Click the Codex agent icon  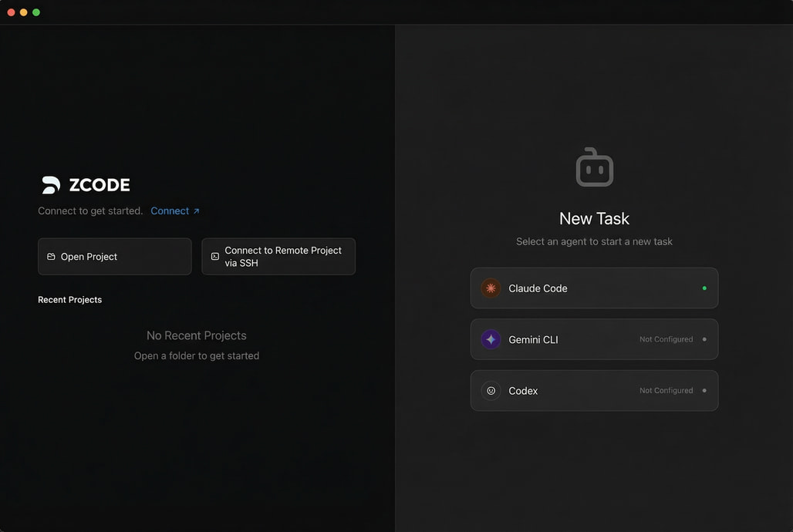coord(491,391)
